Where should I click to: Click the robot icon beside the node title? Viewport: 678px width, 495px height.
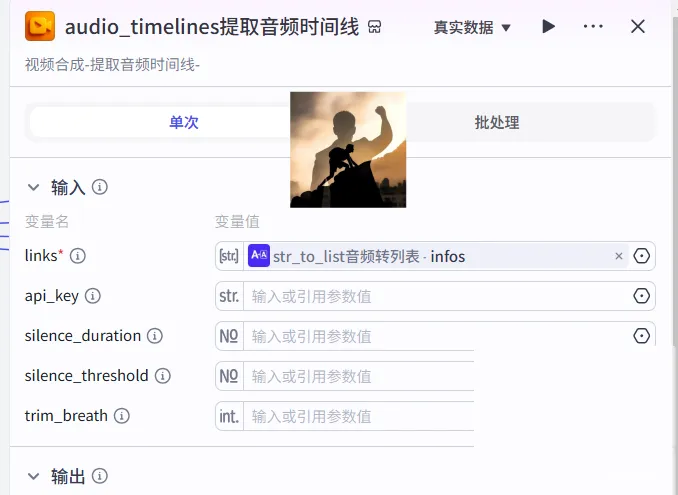point(374,27)
